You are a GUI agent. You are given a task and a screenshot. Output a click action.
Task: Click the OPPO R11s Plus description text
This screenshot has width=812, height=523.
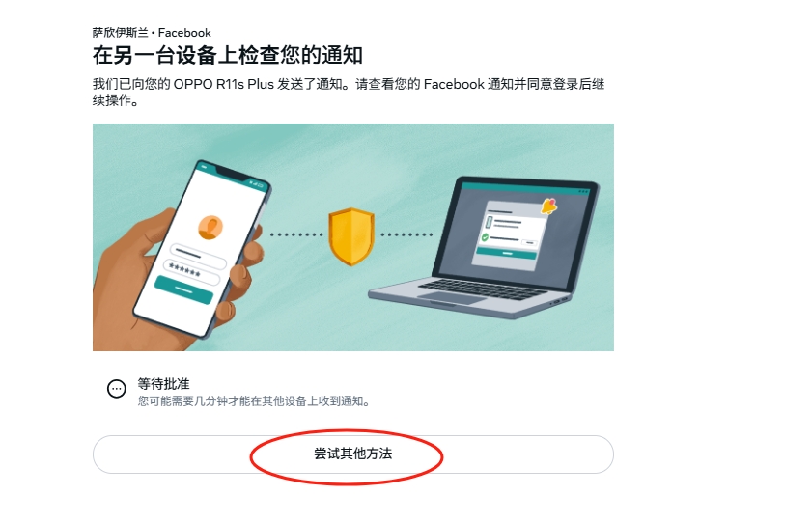(x=349, y=92)
